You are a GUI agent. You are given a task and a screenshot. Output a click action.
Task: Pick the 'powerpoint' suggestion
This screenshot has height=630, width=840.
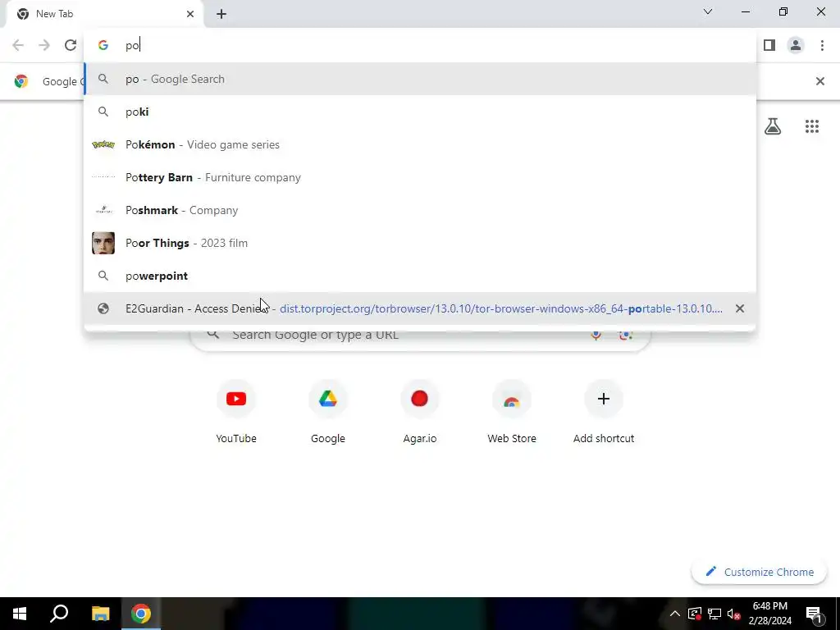click(420, 276)
